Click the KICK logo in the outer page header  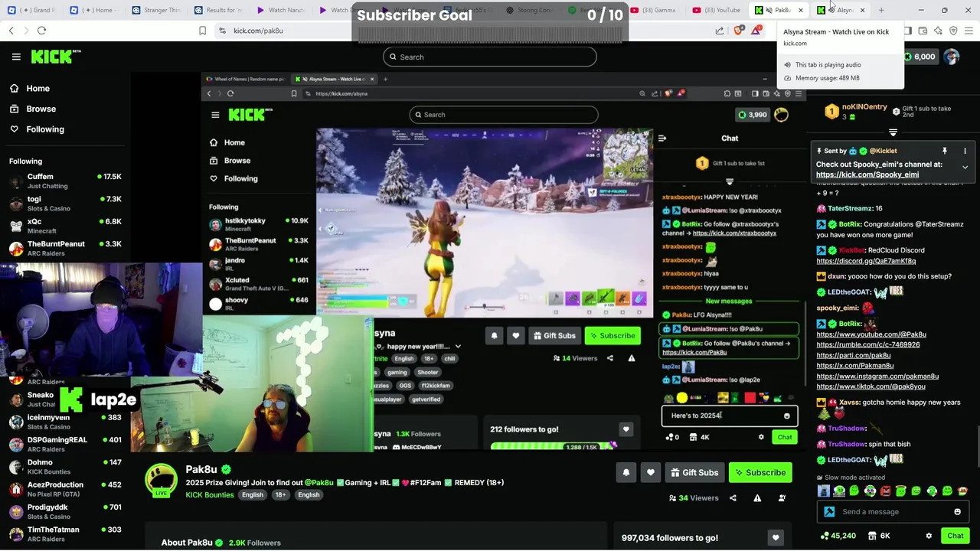click(x=55, y=57)
